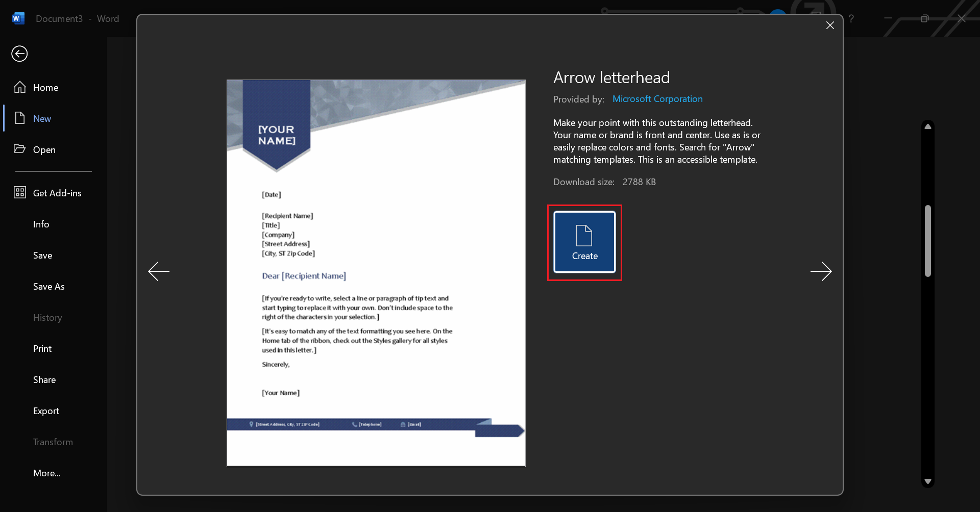Click the Word app icon in the title bar
The image size is (980, 512).
coord(18,18)
